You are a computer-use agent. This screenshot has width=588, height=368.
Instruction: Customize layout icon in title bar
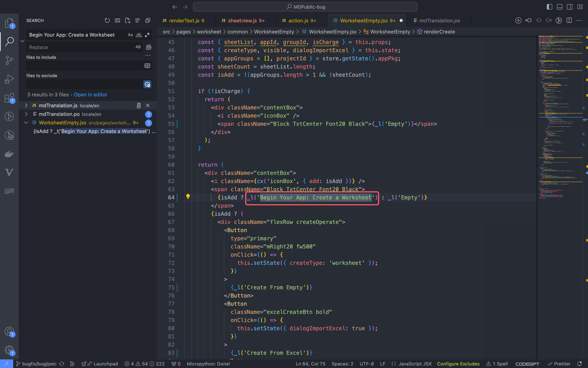580,7
